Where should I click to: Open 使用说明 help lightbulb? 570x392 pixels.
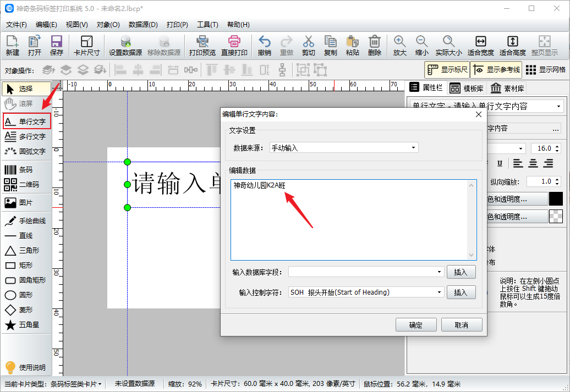click(26, 367)
